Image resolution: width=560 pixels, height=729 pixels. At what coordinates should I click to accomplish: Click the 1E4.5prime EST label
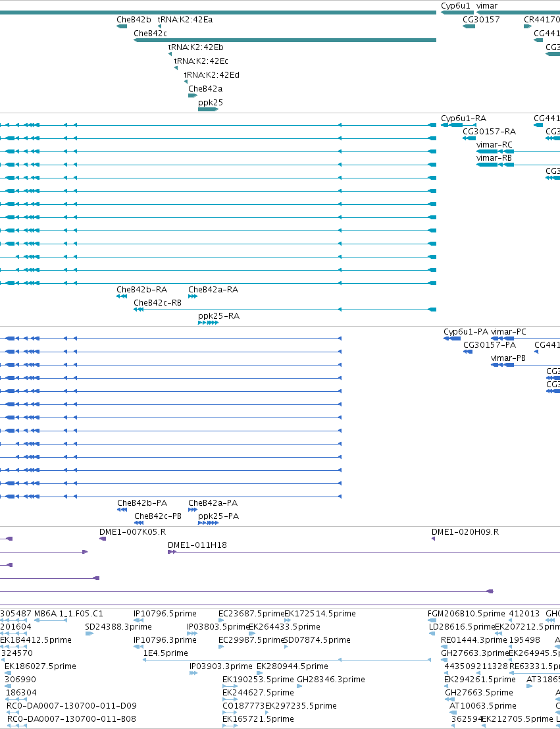pyautogui.click(x=165, y=653)
